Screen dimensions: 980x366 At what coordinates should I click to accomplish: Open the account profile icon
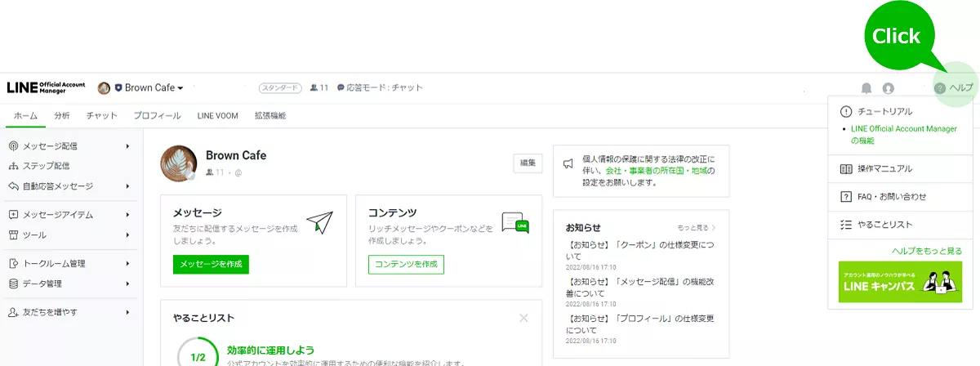click(889, 88)
